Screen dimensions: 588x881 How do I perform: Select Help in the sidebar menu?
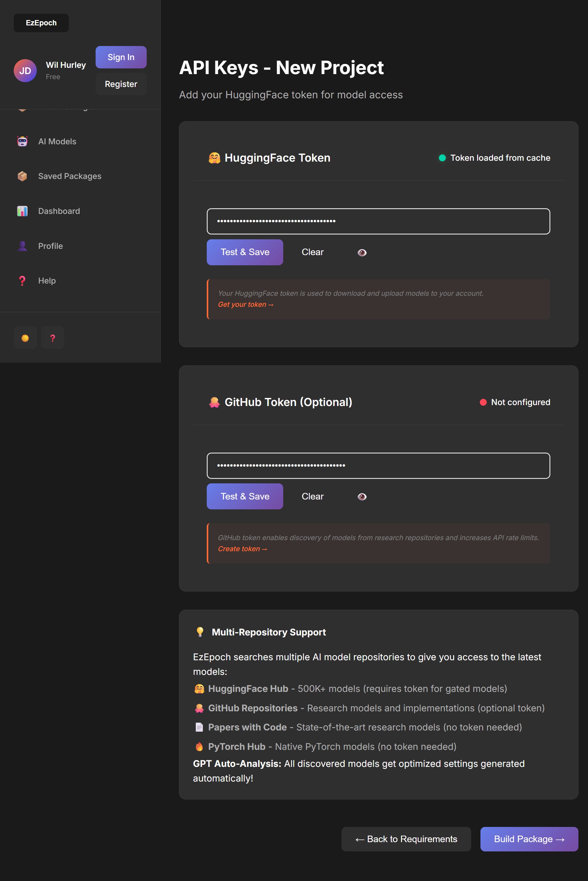click(x=47, y=281)
